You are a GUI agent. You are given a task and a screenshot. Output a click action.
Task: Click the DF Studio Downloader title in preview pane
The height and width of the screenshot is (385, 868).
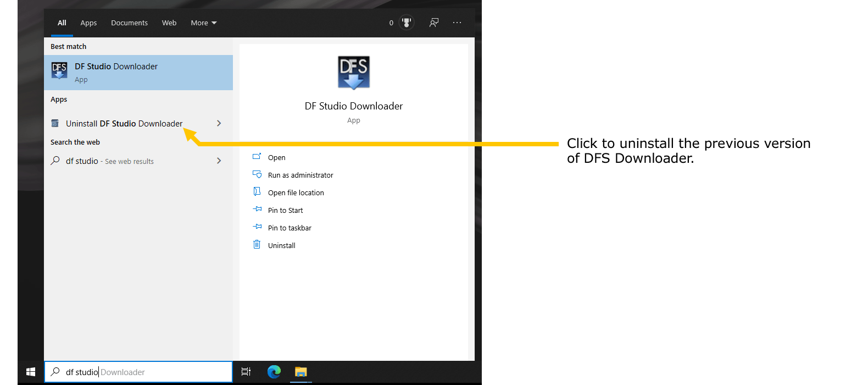click(354, 106)
